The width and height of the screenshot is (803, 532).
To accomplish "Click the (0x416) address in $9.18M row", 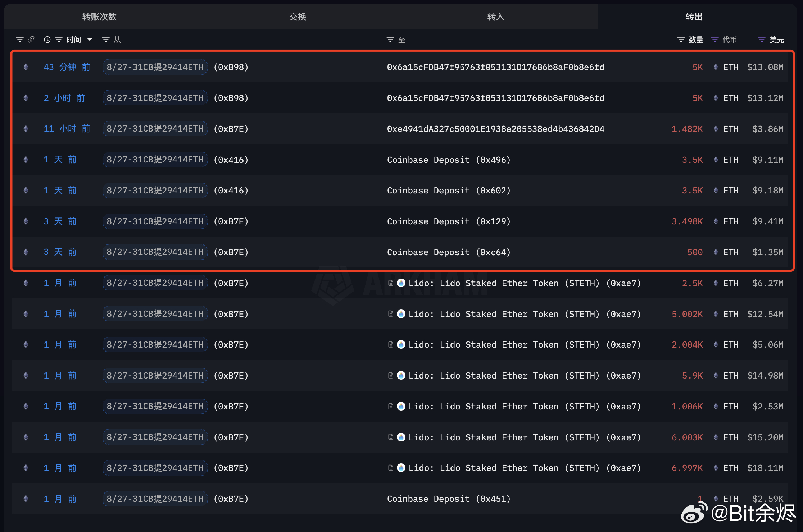I will [231, 191].
